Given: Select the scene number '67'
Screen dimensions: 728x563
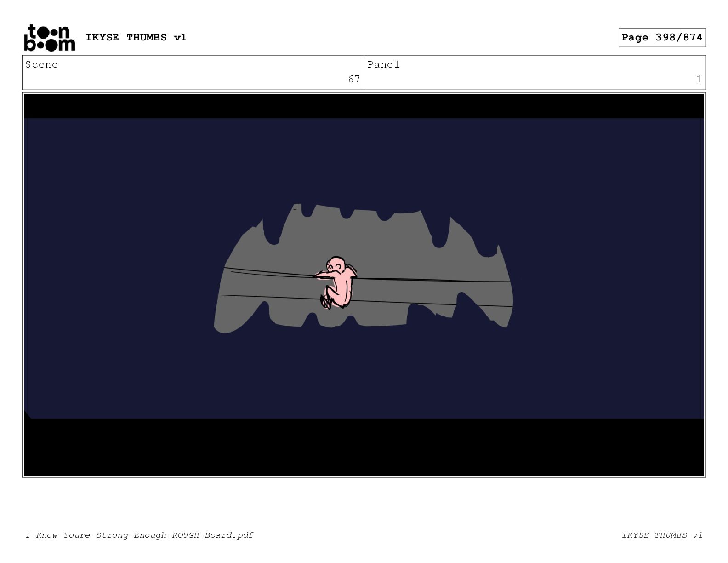Looking at the screenshot, I should point(354,79).
